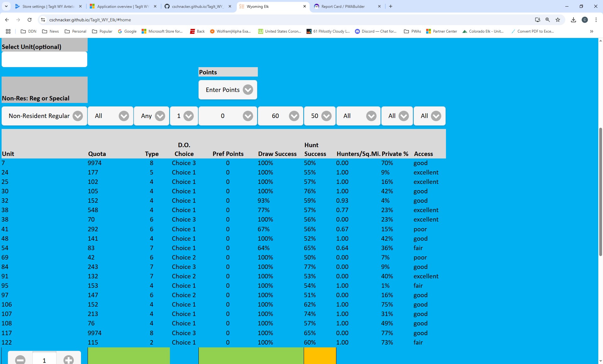The width and height of the screenshot is (603, 364).
Task: Open the Non-Resident Regular dropdown
Action: [x=44, y=116]
